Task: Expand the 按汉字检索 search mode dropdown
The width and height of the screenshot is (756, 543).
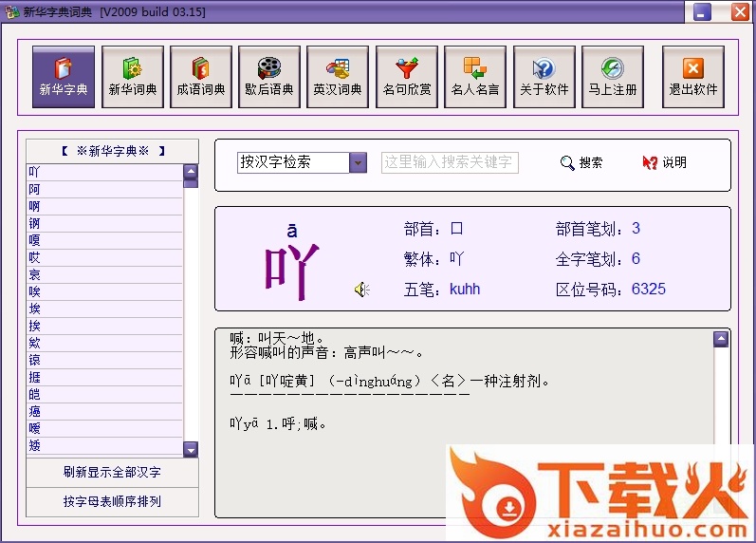Action: pyautogui.click(x=358, y=162)
